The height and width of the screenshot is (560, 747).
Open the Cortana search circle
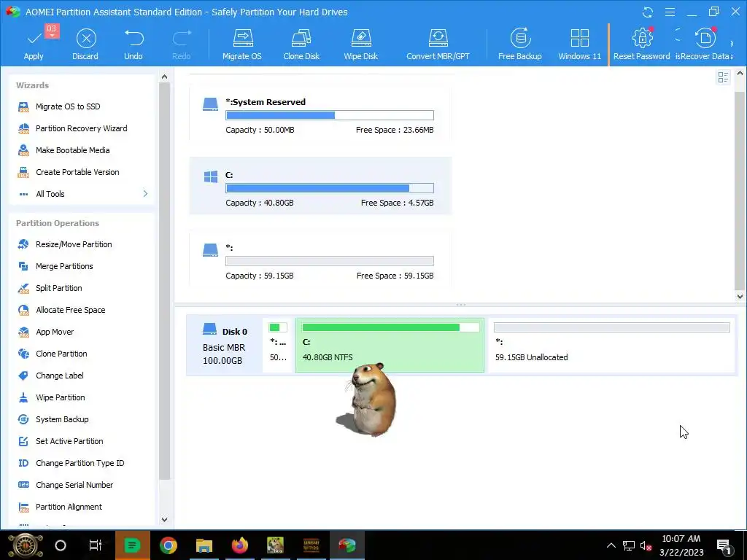click(x=61, y=545)
